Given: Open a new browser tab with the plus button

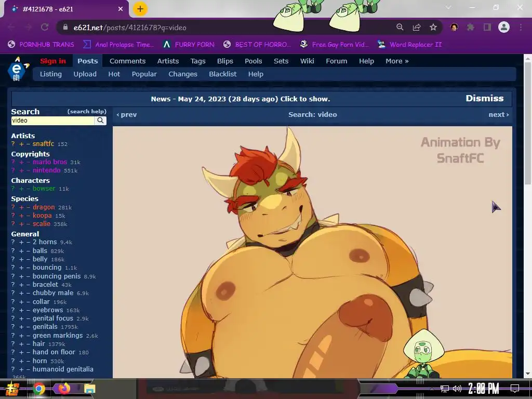Looking at the screenshot, I should pyautogui.click(x=140, y=9).
